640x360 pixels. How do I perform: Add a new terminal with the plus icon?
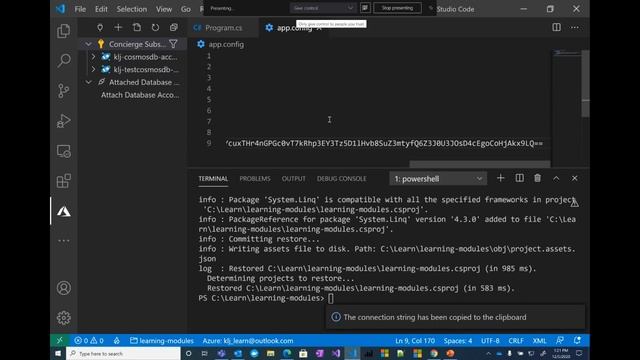coord(500,178)
